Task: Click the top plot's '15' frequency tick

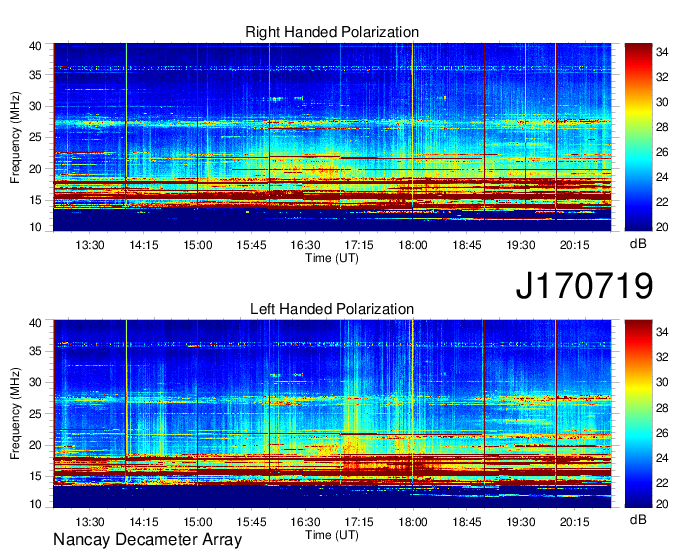Action: (35, 200)
